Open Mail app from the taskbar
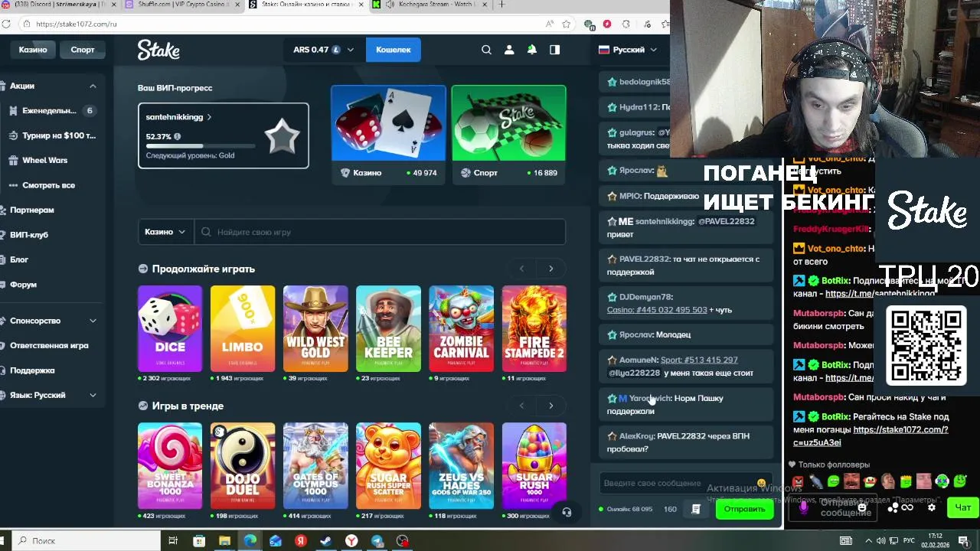The height and width of the screenshot is (551, 980). coord(275,541)
